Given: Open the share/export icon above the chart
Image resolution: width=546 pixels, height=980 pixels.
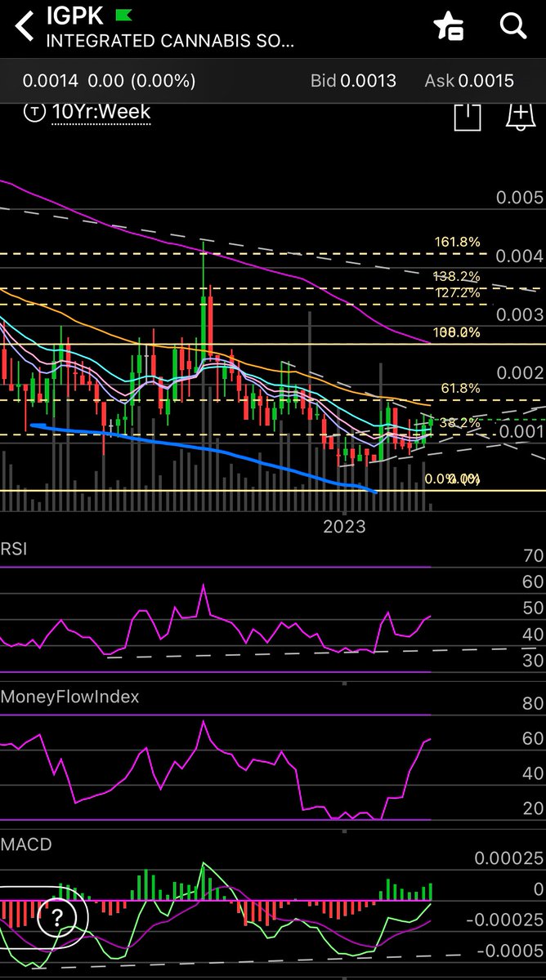Looking at the screenshot, I should pyautogui.click(x=468, y=116).
